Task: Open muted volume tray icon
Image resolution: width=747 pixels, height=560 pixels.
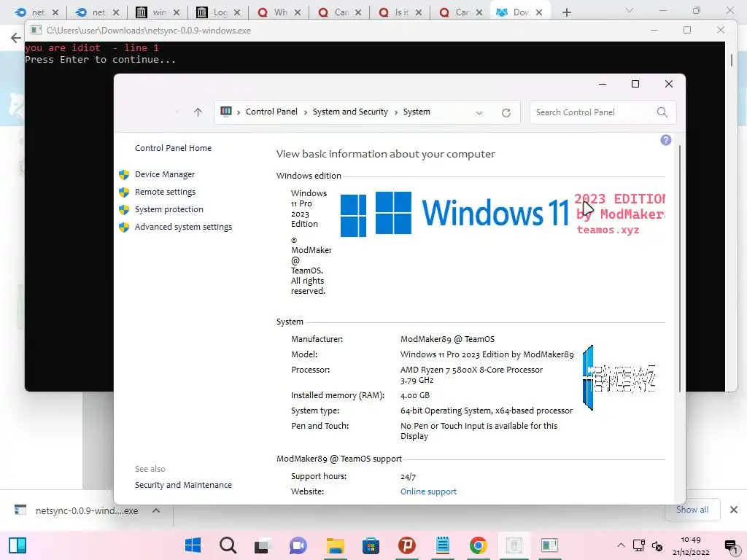Action: 657,545
